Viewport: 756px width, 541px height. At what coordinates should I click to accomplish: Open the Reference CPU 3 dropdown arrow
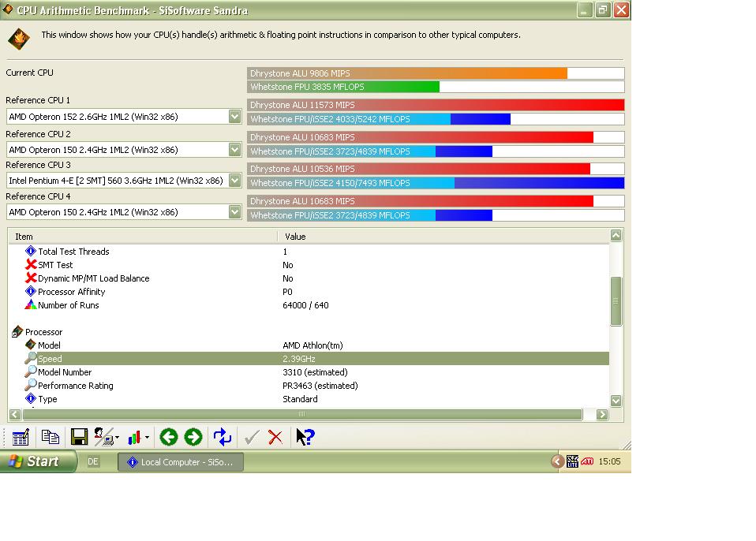click(x=235, y=180)
